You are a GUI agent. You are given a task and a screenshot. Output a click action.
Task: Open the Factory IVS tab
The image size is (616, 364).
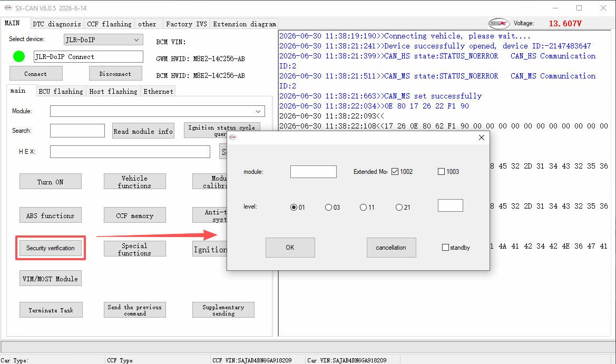(186, 24)
